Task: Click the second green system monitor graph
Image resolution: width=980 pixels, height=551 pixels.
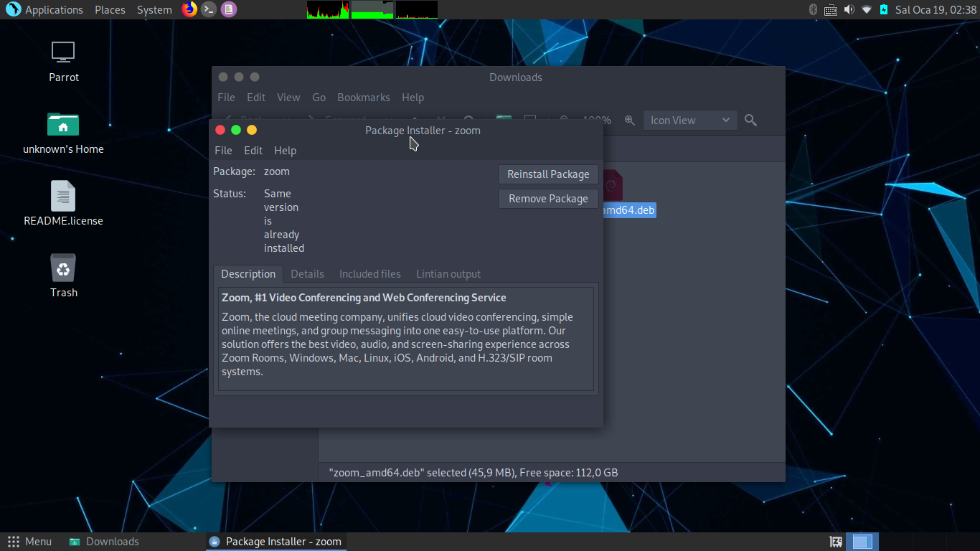Action: (x=372, y=9)
